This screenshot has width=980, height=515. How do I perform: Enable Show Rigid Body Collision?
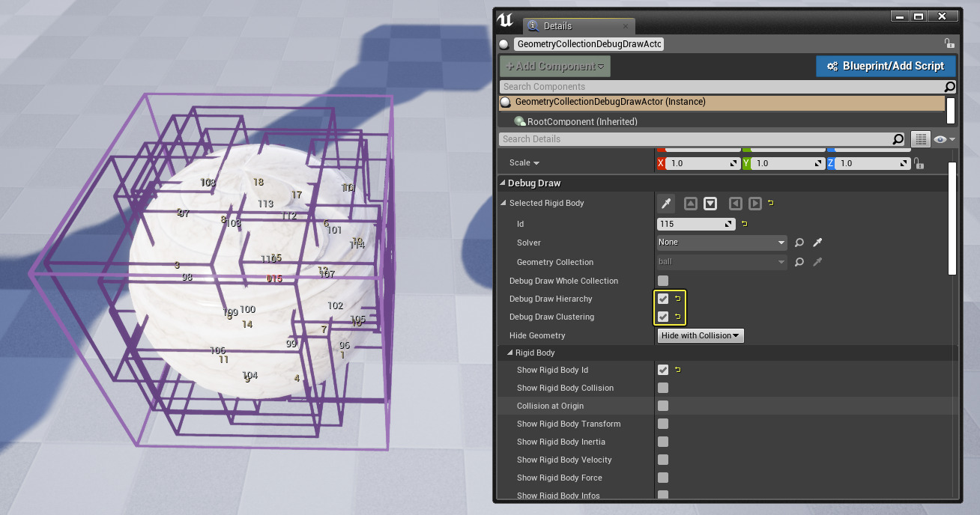(x=662, y=388)
